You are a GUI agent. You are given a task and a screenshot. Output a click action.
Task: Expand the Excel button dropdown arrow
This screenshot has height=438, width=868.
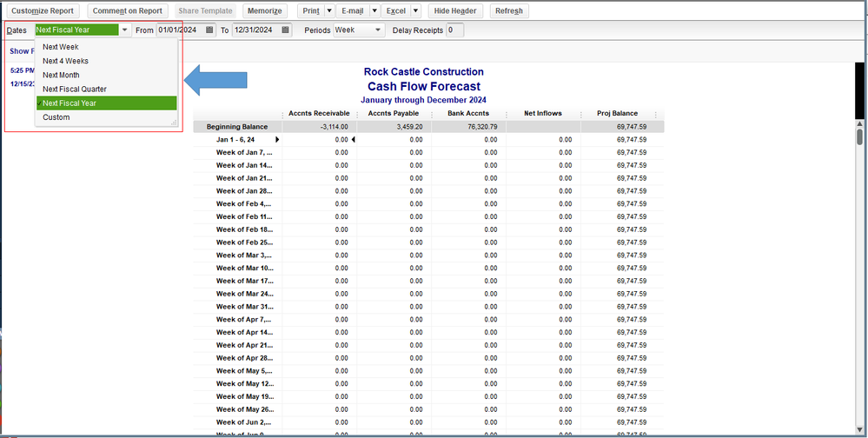tap(415, 11)
